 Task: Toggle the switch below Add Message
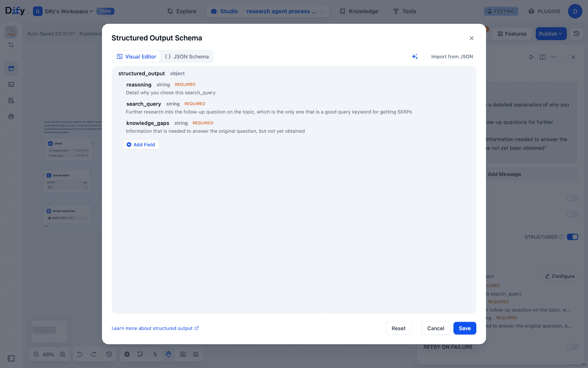click(x=572, y=198)
